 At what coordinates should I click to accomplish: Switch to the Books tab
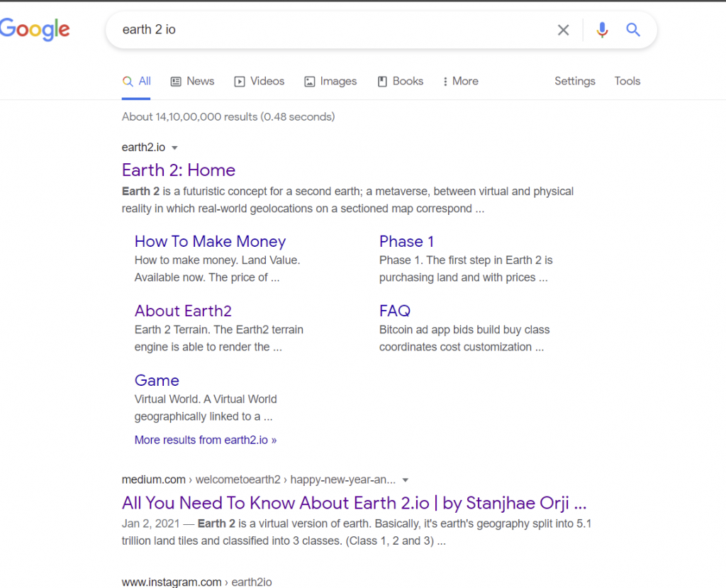401,81
